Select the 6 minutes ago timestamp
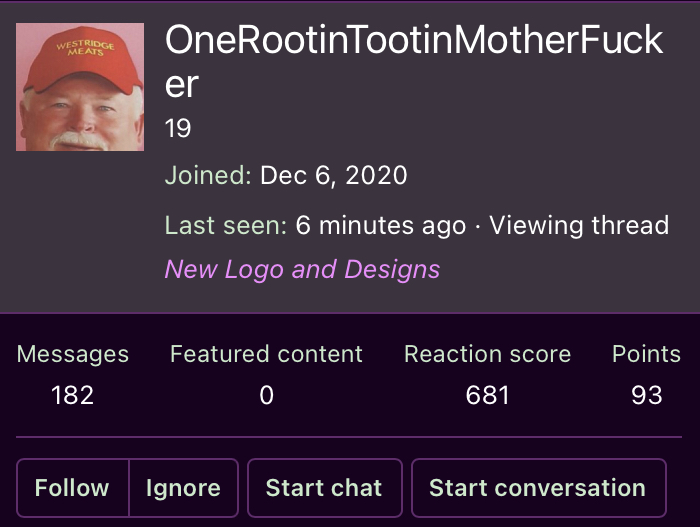The image size is (700, 527). click(381, 225)
